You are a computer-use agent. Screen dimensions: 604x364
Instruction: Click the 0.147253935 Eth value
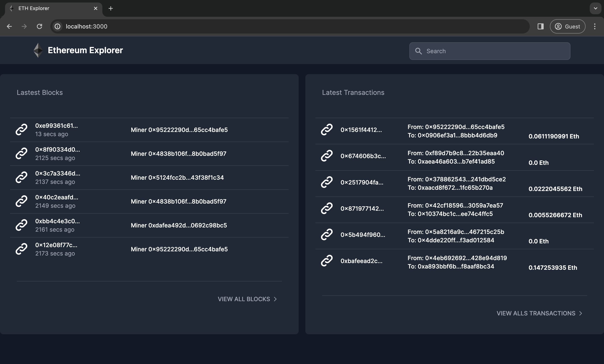click(553, 267)
